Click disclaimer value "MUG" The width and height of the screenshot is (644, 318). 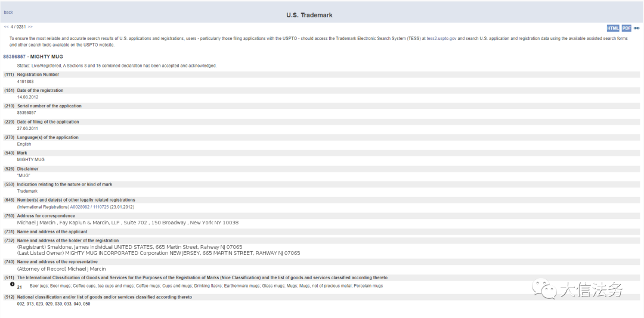coord(24,175)
